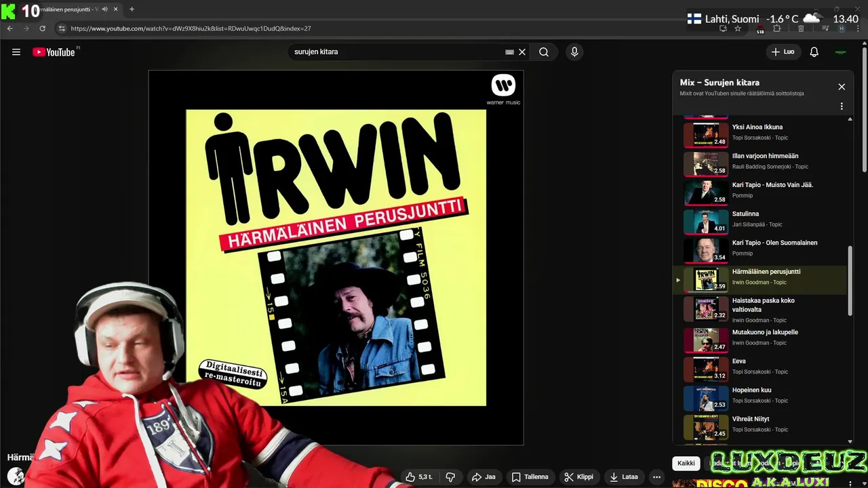Save video with Tallenna button
The image size is (868, 488).
(530, 477)
